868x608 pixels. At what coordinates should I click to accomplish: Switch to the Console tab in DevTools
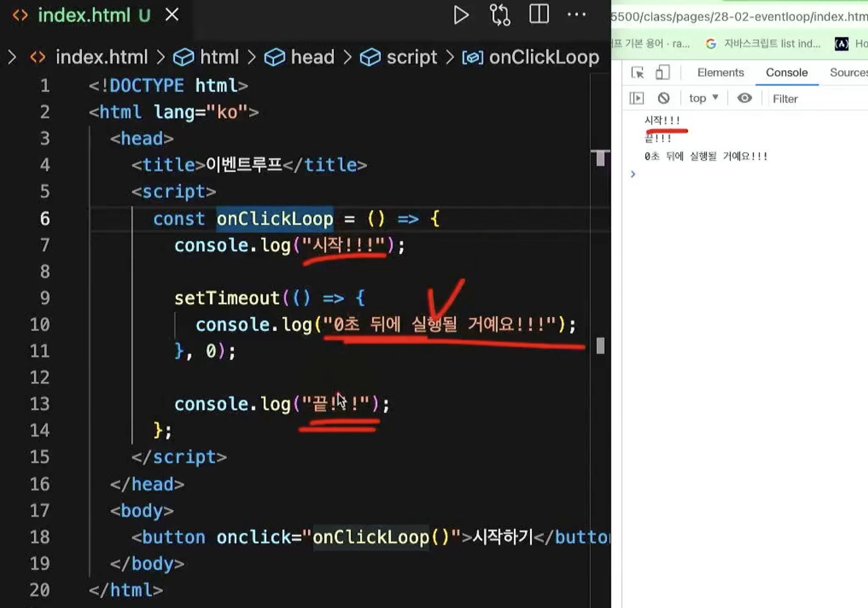(786, 73)
